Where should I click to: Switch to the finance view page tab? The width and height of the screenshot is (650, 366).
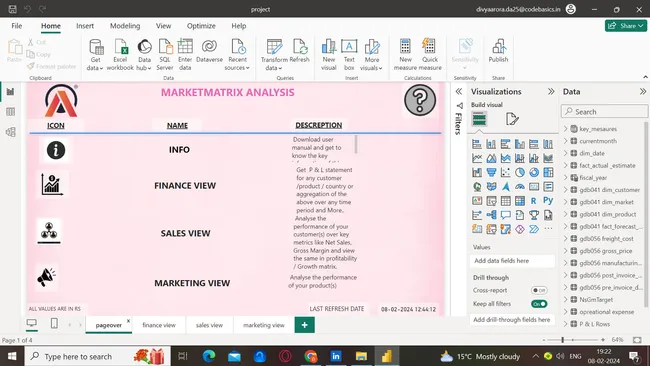[x=159, y=325]
